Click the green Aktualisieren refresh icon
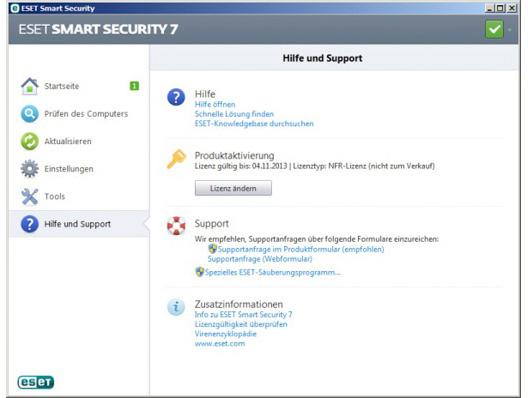 point(30,141)
